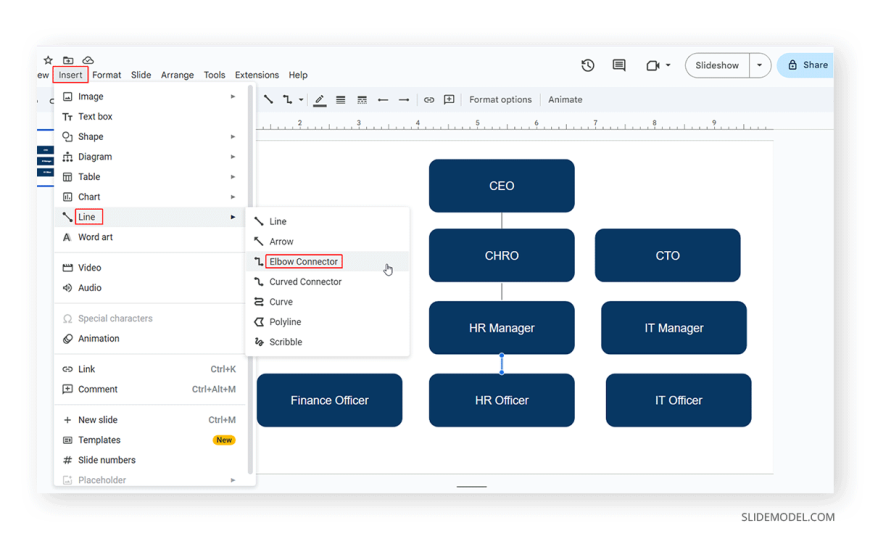Image resolution: width=870 pixels, height=539 pixels.
Task: Expand the Chart submenu
Action: pyautogui.click(x=150, y=197)
